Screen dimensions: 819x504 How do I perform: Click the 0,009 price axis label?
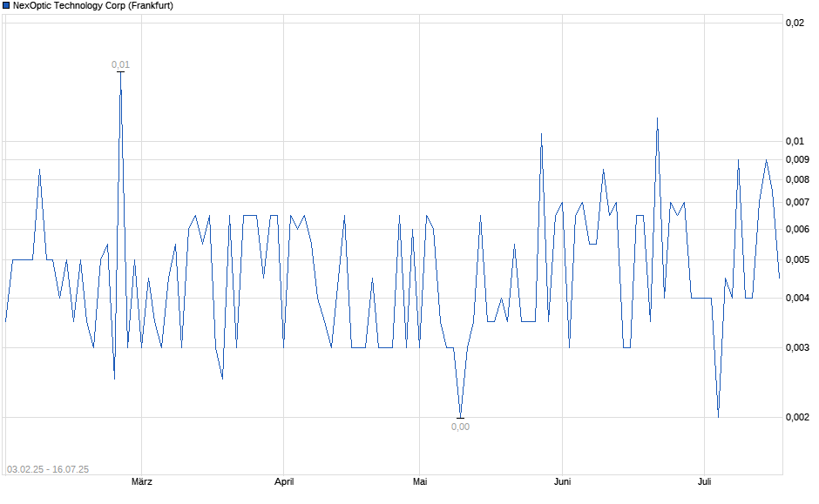[x=797, y=159]
